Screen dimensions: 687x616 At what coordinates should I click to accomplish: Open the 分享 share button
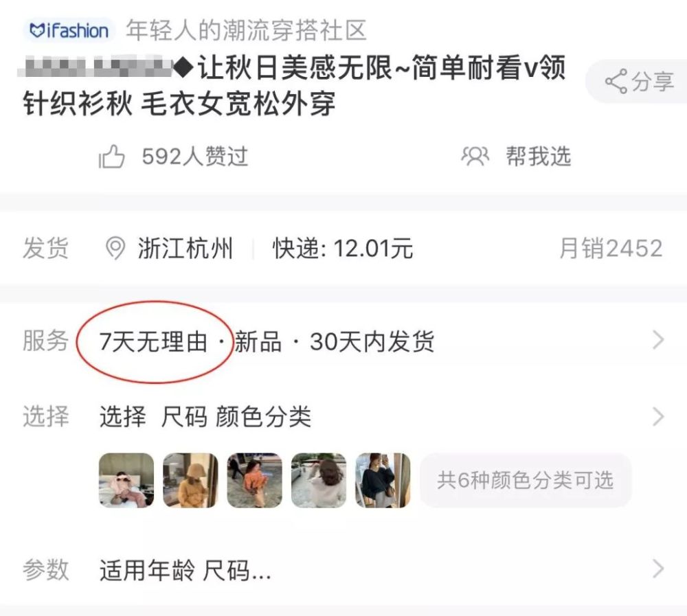coord(638,81)
